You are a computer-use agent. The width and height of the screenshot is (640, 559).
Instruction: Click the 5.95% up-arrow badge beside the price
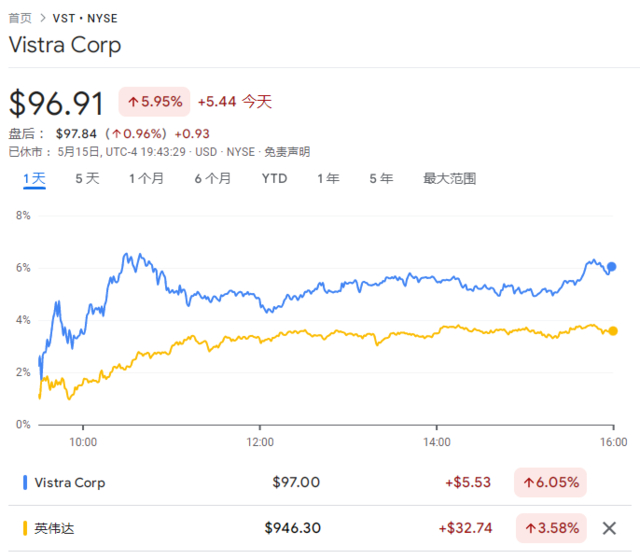point(153,101)
